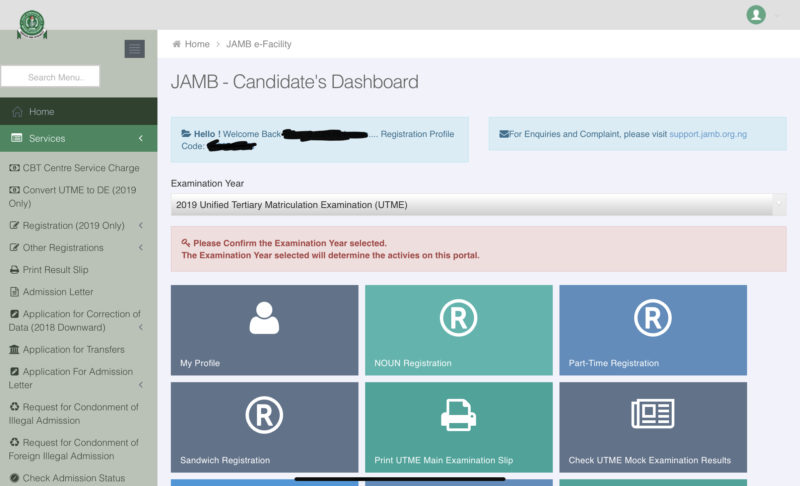Click the Convert UTME to DE money icon
Image resolution: width=800 pixels, height=486 pixels.
pos(14,190)
